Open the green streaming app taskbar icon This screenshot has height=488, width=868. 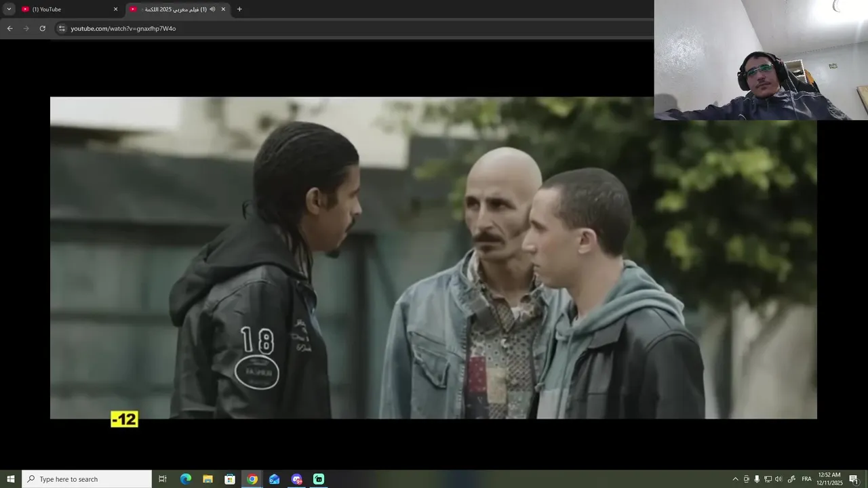pyautogui.click(x=319, y=479)
